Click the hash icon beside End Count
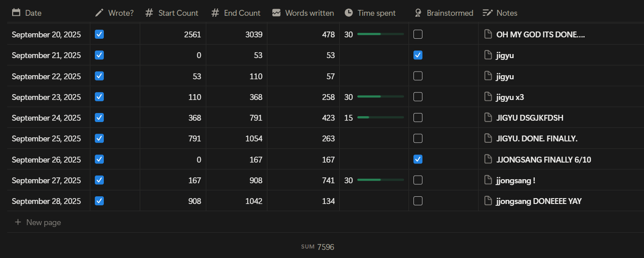Image resolution: width=644 pixels, height=258 pixels. (x=215, y=13)
